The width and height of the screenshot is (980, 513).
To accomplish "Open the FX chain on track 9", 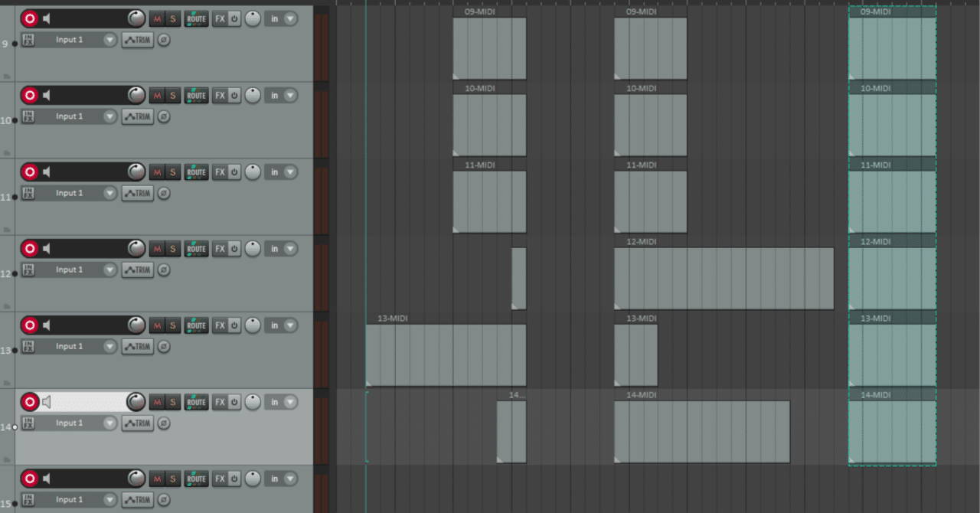I will (x=220, y=18).
